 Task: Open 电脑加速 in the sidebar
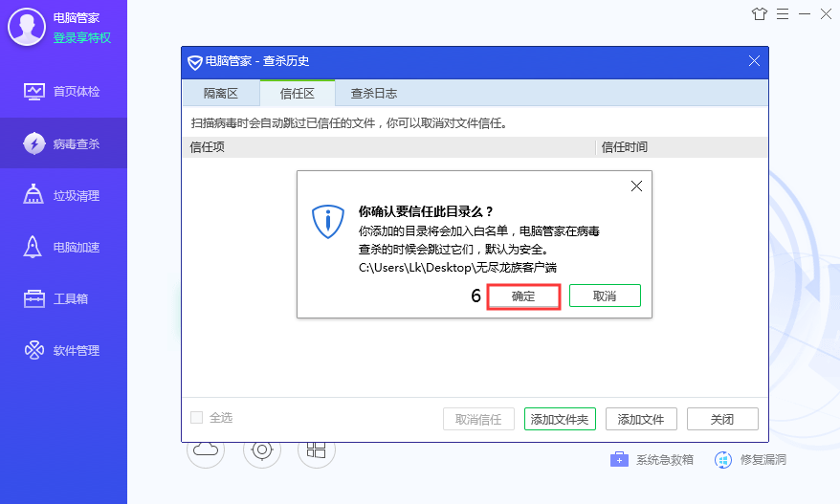click(x=63, y=247)
